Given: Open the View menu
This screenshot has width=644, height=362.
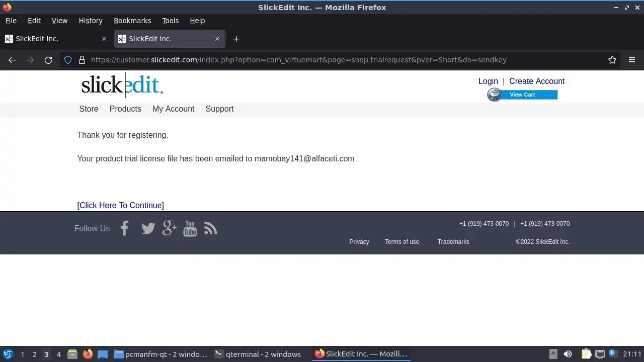Looking at the screenshot, I should pyautogui.click(x=59, y=21).
